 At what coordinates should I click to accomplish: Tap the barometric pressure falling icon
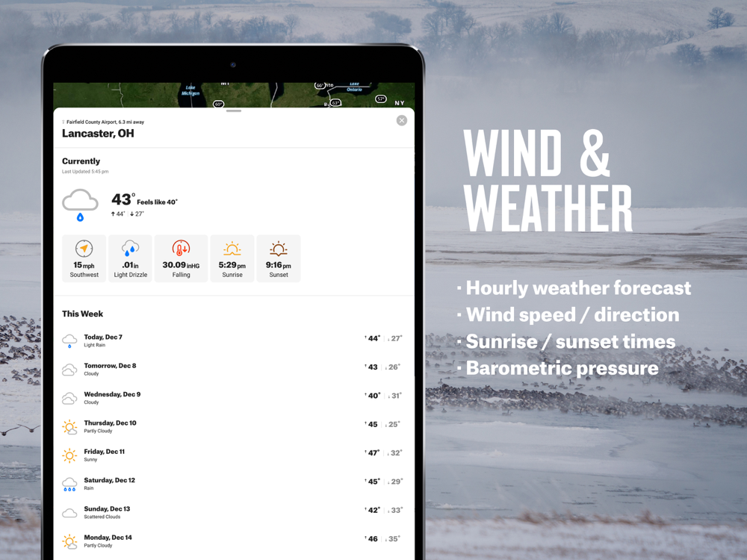[181, 249]
